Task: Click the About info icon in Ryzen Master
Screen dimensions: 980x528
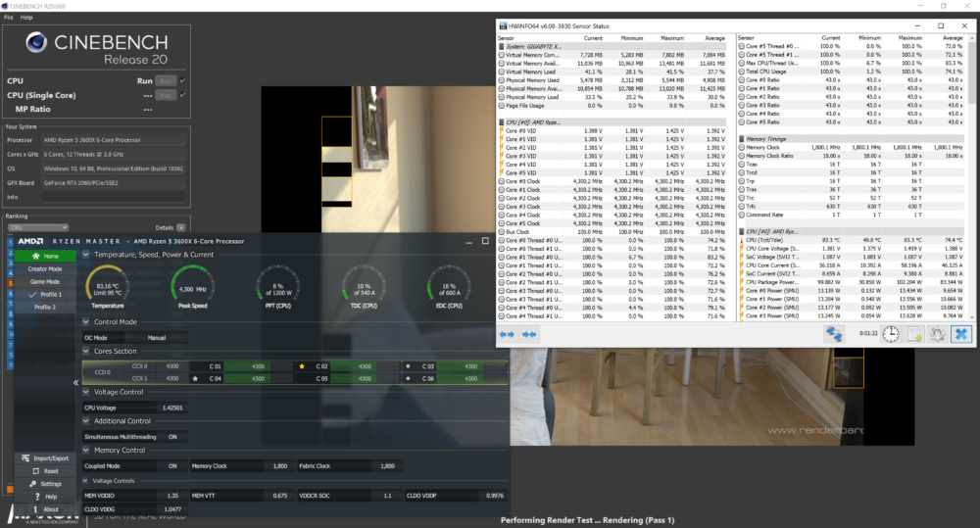Action: point(35,509)
